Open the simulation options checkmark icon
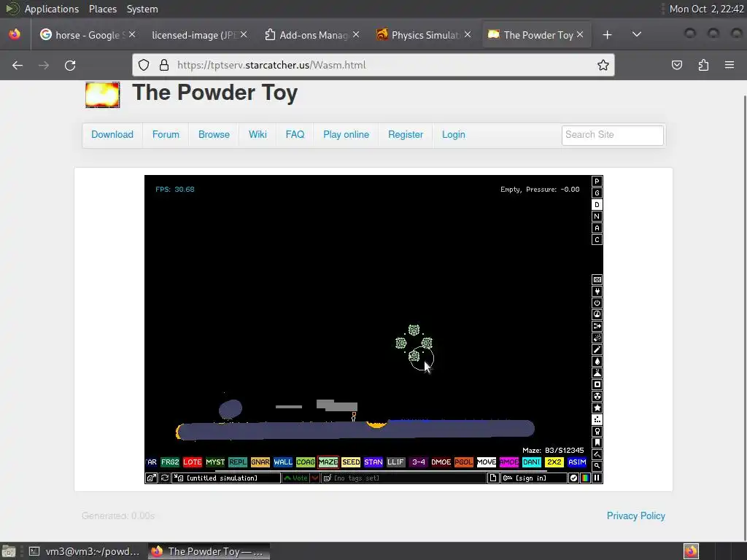 tap(573, 478)
